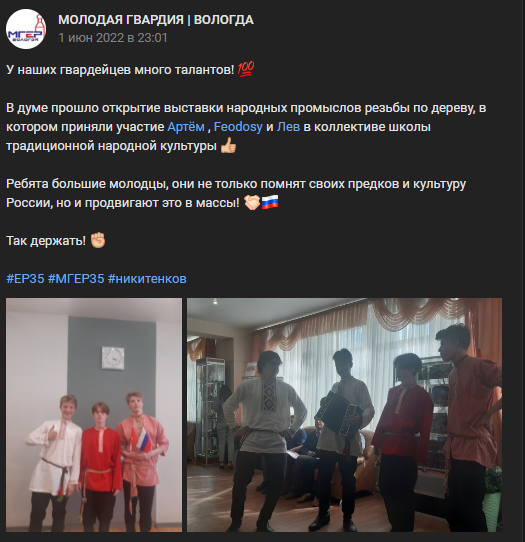
Task: Click the accordion in the right photo
Action: click(338, 413)
